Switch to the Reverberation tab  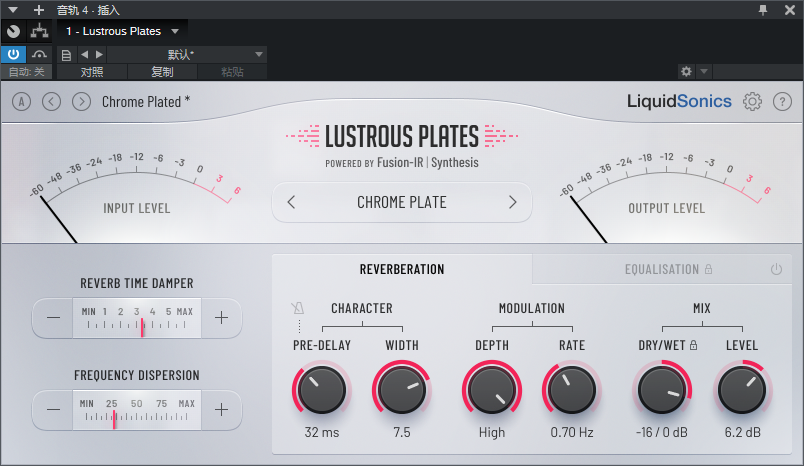point(402,269)
